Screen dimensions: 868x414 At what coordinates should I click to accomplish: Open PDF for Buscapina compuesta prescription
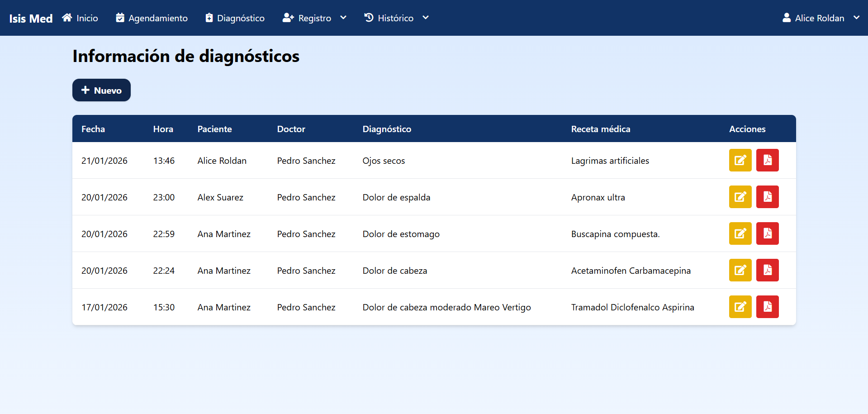[x=767, y=233]
